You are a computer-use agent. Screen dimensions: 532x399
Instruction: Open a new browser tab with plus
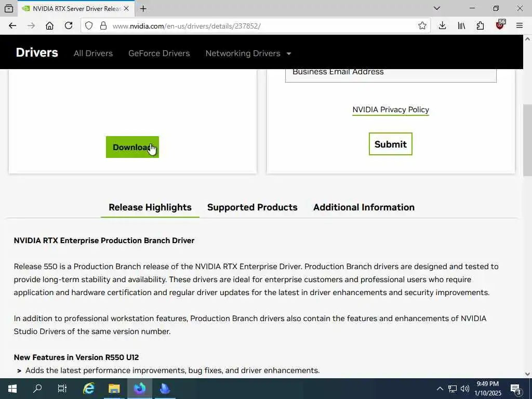[x=143, y=9]
